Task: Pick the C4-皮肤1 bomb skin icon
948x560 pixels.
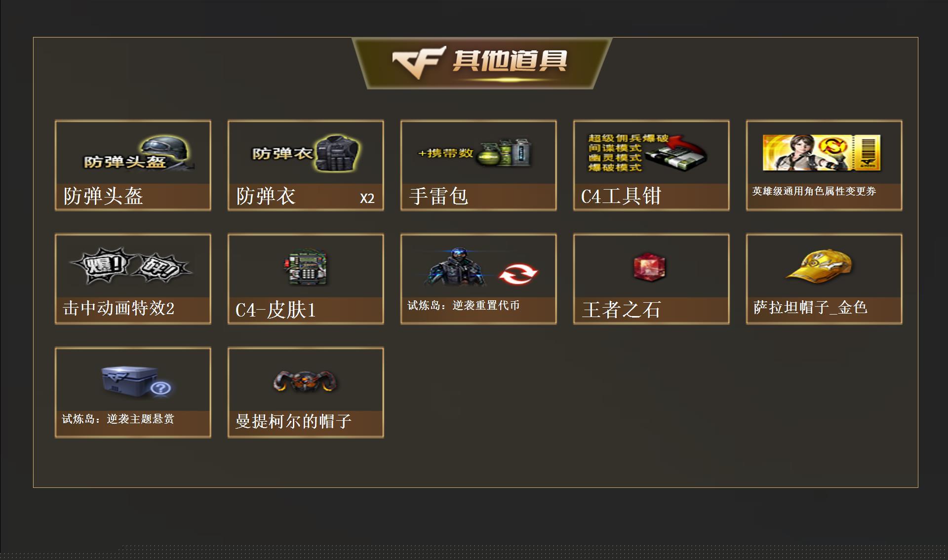Action: point(306,267)
